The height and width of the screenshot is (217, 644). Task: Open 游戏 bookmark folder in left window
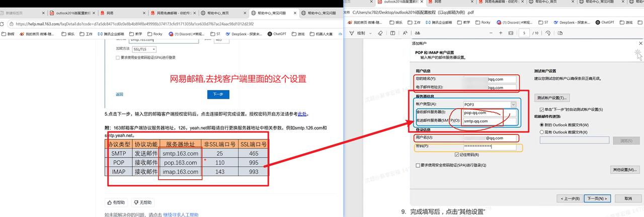[x=298, y=34]
